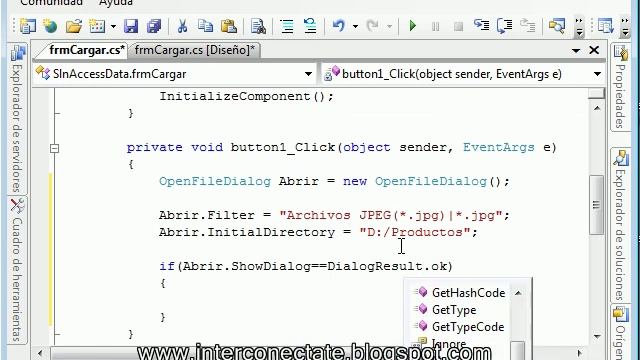Cut selection with the scissors icon

point(182,26)
